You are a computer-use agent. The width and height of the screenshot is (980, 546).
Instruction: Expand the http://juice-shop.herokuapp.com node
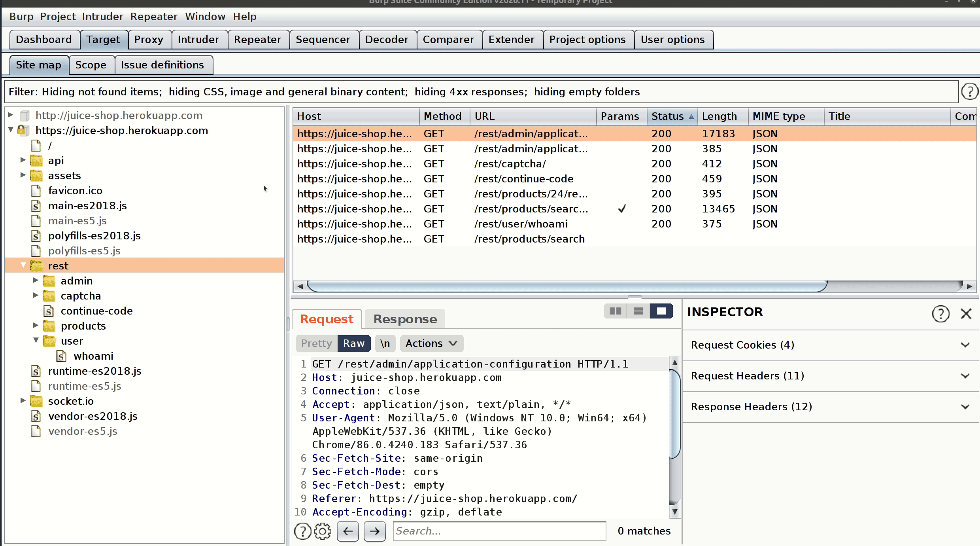click(x=11, y=115)
